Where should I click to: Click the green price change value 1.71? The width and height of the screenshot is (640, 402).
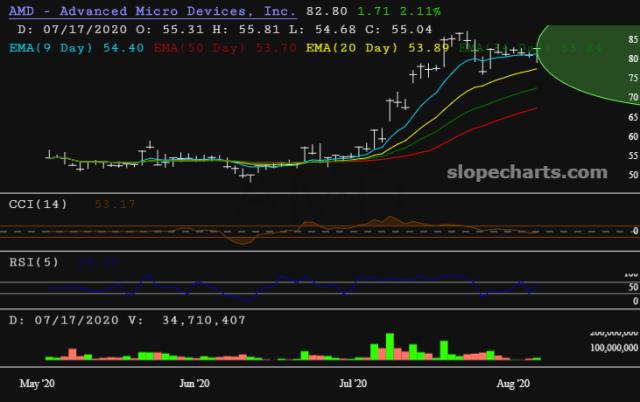(x=374, y=11)
